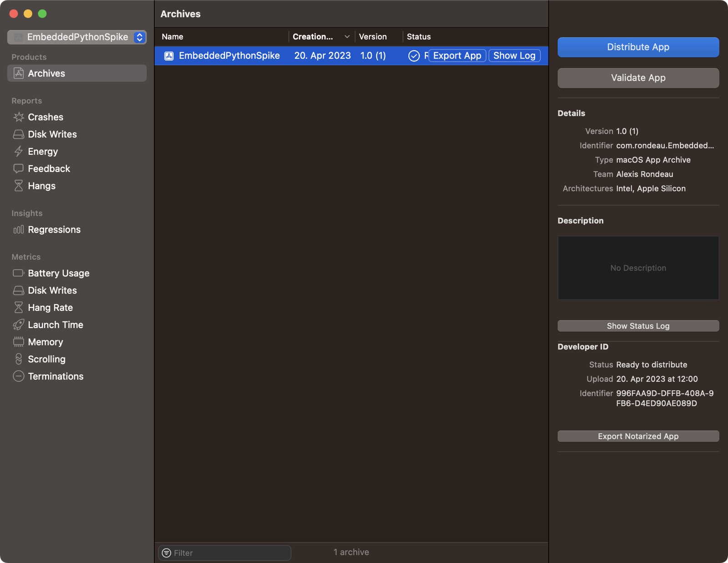Click Validate App button
728x563 pixels.
[638, 78]
